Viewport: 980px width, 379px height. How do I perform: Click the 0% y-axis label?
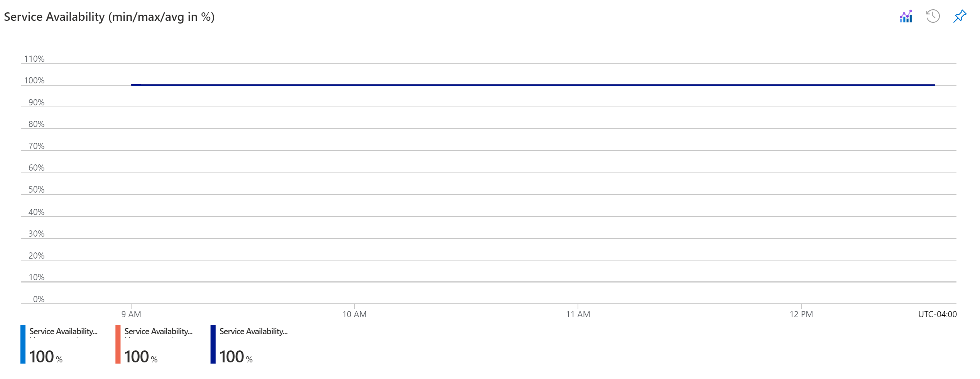point(39,299)
